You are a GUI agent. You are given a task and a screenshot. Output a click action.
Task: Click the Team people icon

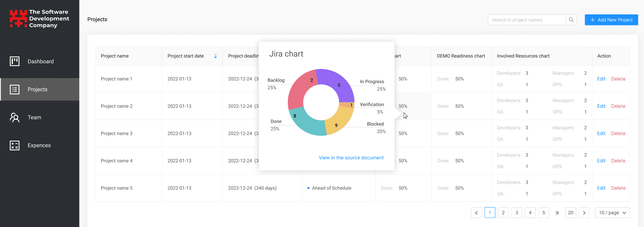(14, 118)
